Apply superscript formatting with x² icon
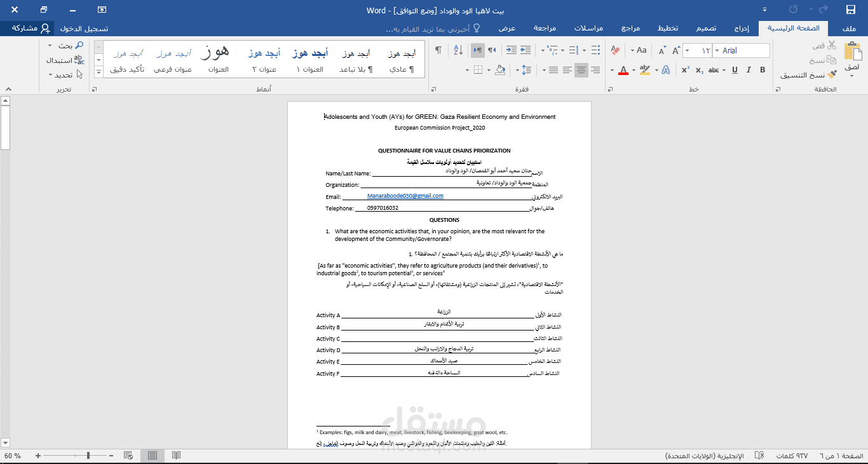This screenshot has width=868, height=464. click(x=685, y=69)
